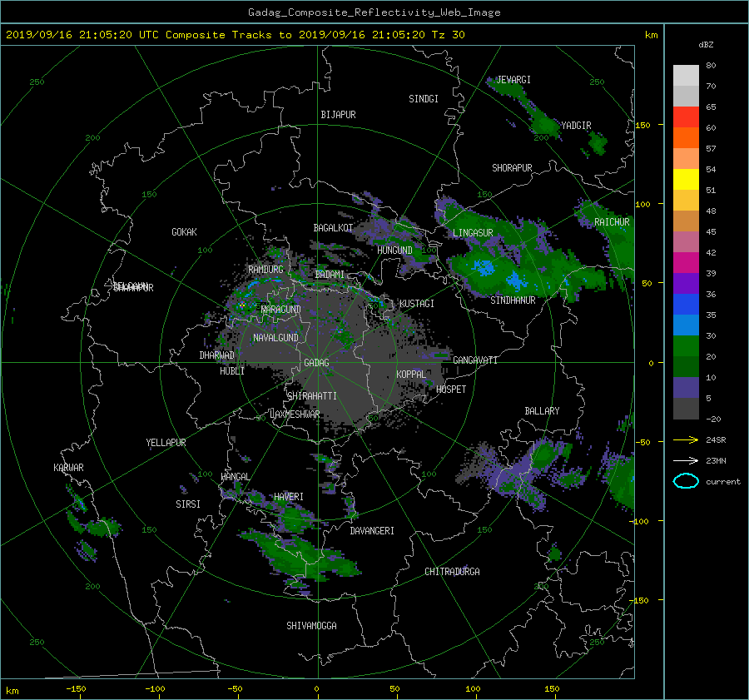Click the JEVARGI city label
Image resolution: width=749 pixels, height=700 pixels.
coord(513,80)
